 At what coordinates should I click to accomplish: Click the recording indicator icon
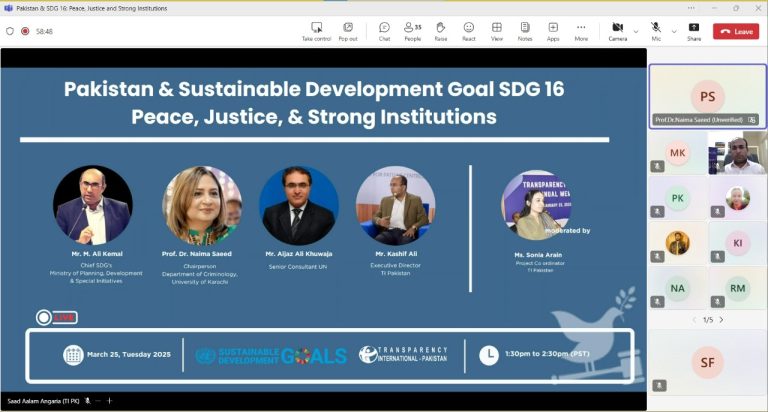(x=25, y=31)
